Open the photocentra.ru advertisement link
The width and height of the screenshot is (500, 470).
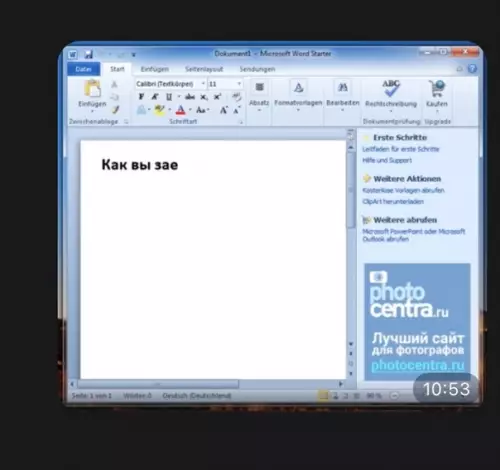tap(418, 366)
